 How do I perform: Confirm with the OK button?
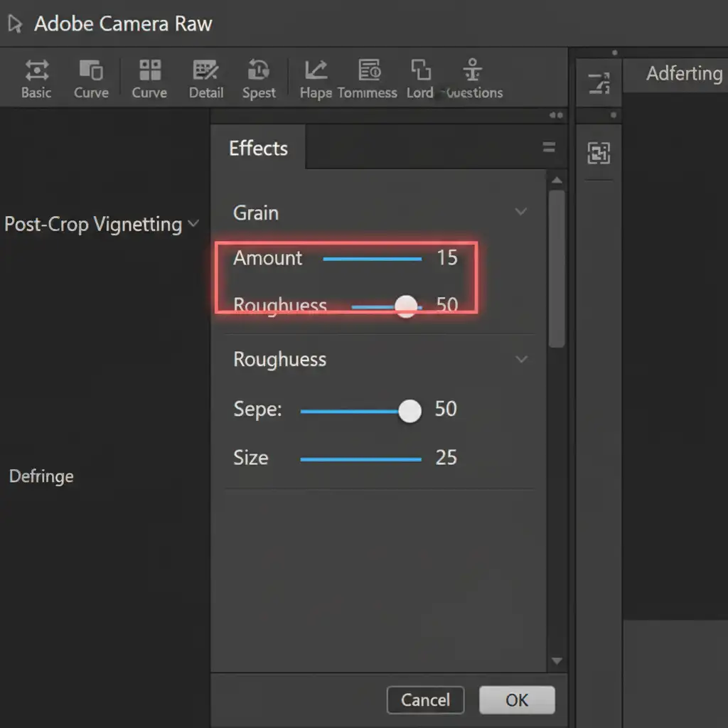click(517, 700)
